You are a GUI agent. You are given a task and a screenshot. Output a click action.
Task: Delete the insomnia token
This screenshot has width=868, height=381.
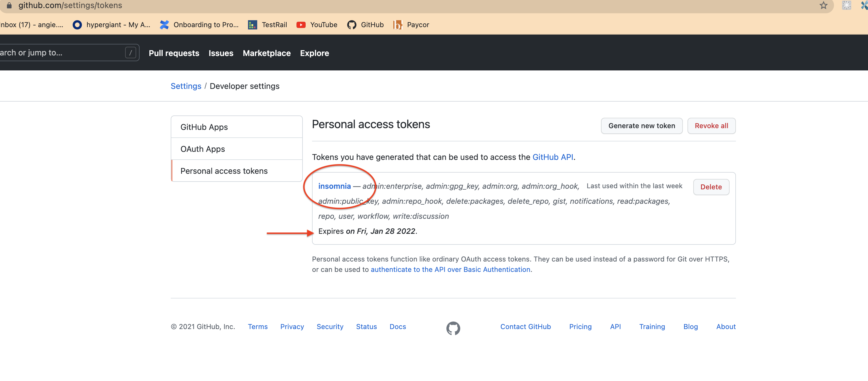tap(711, 187)
